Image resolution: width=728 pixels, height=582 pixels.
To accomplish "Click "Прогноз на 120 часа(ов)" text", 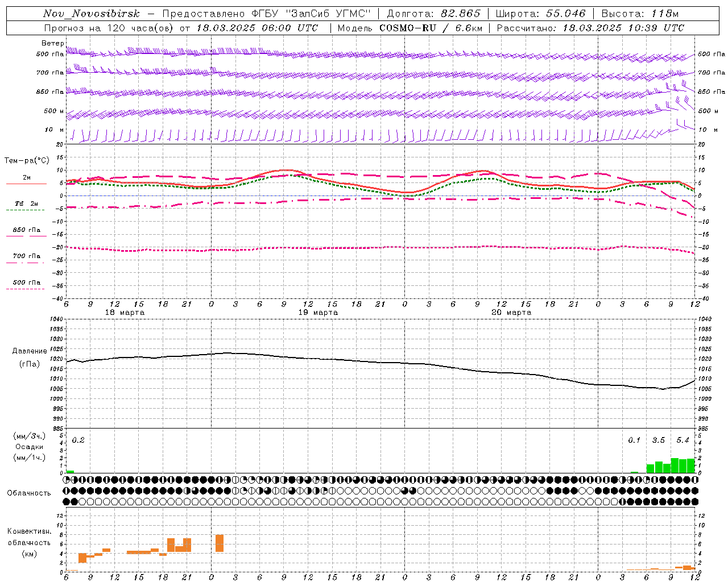I will coord(110,28).
